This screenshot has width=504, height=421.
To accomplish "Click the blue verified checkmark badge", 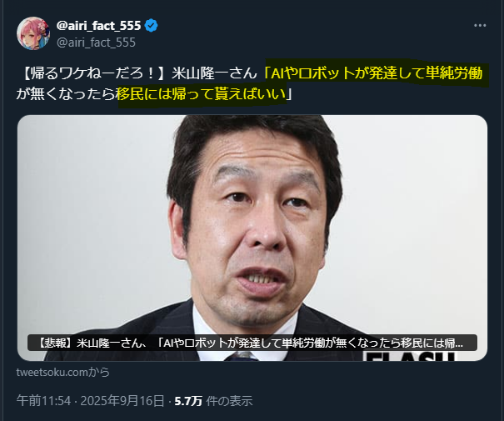I will [151, 25].
